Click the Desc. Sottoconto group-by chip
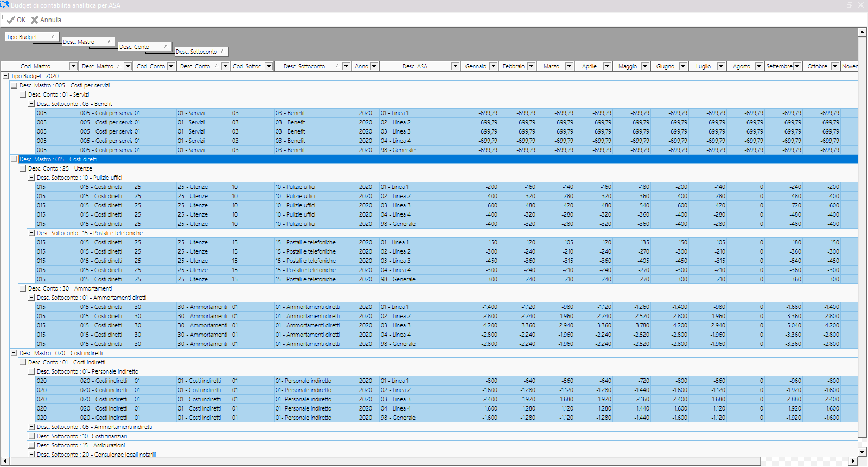The width and height of the screenshot is (868, 467). click(x=201, y=52)
